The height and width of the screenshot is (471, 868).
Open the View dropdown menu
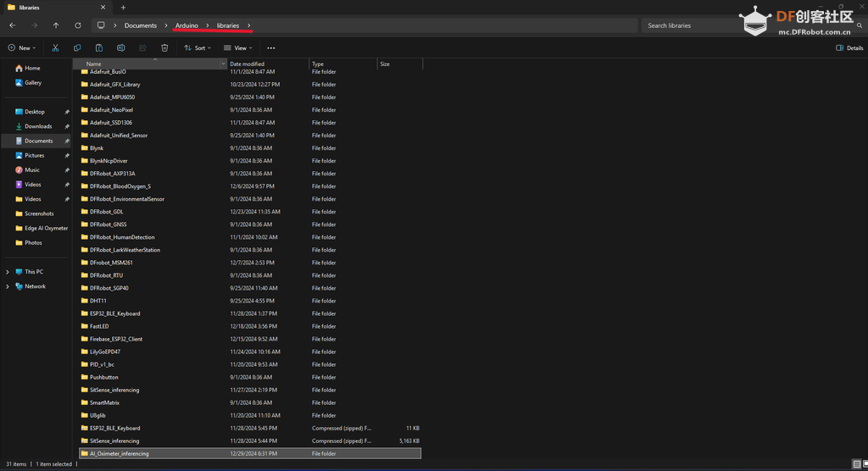click(238, 48)
